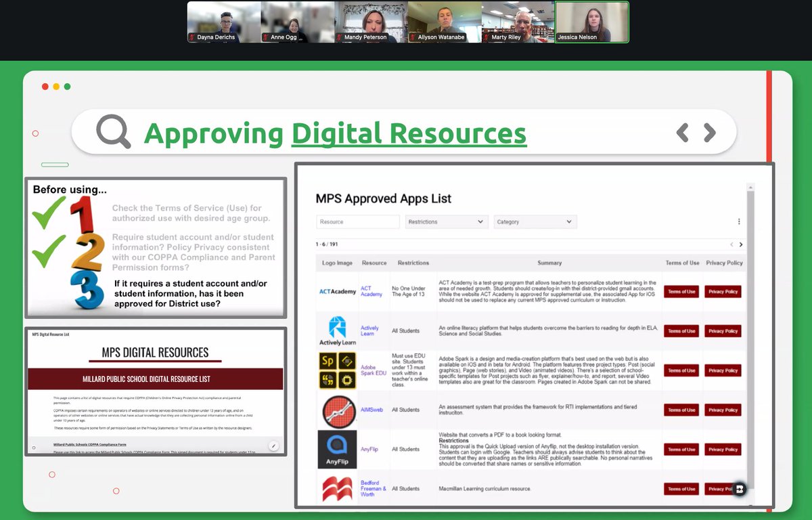Click the Logo Image column header
The image size is (812, 520).
point(337,263)
